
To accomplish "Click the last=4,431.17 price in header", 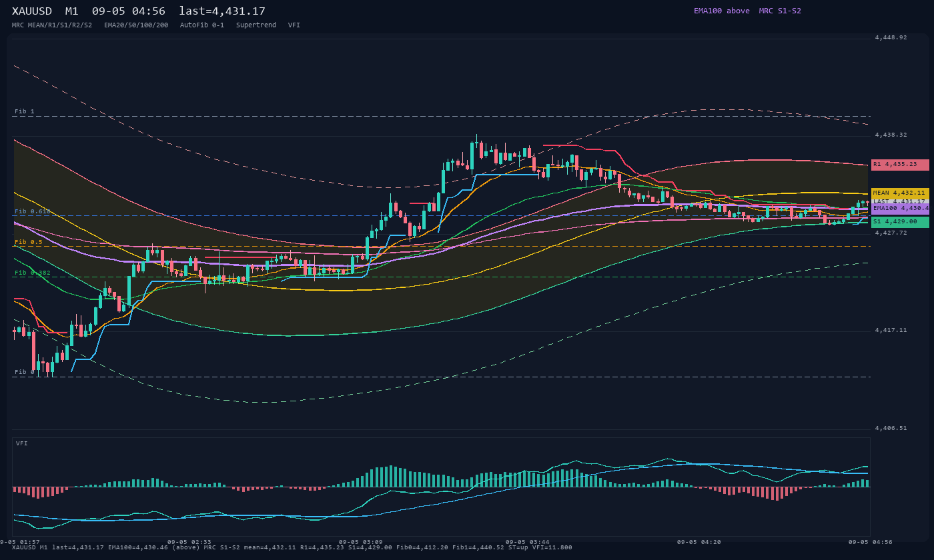I will pos(222,11).
